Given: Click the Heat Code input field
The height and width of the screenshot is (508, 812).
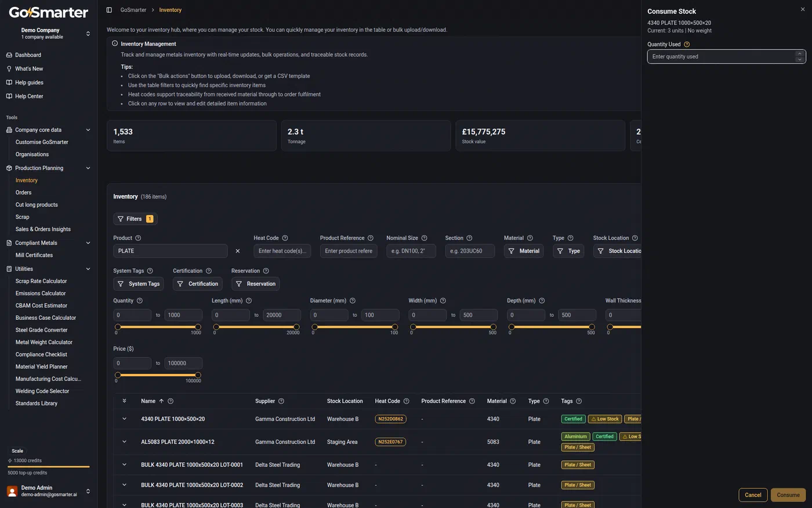Looking at the screenshot, I should 282,251.
